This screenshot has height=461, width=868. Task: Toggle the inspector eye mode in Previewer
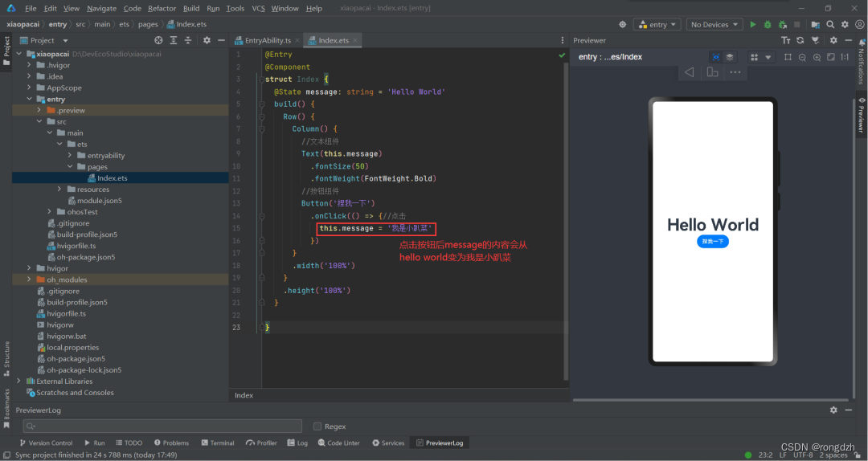click(716, 57)
